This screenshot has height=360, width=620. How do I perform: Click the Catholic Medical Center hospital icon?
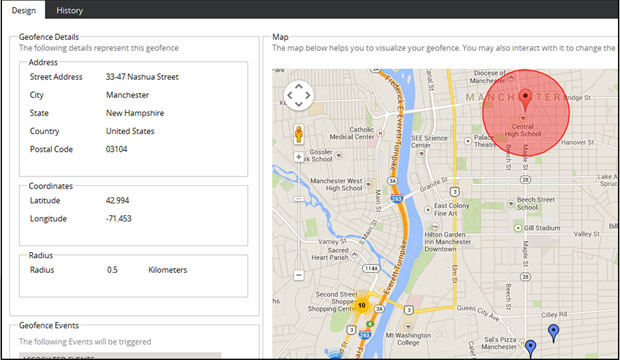point(380,133)
